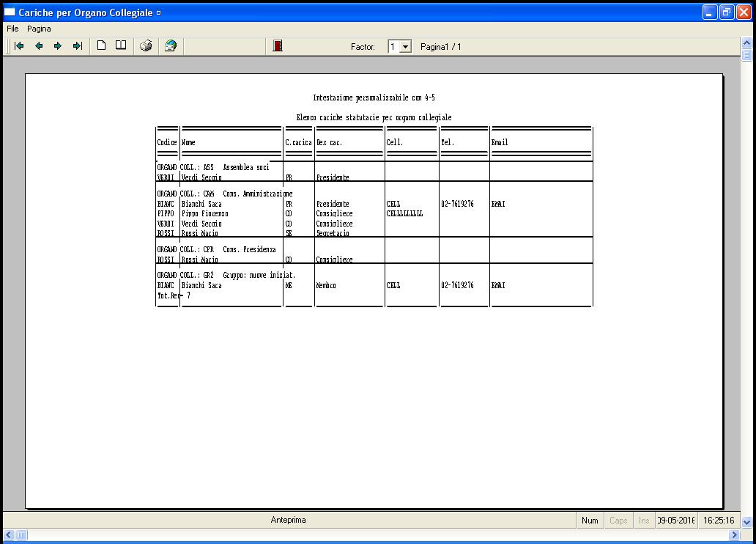
Task: Click the window icon in the title bar
Action: (x=10, y=12)
